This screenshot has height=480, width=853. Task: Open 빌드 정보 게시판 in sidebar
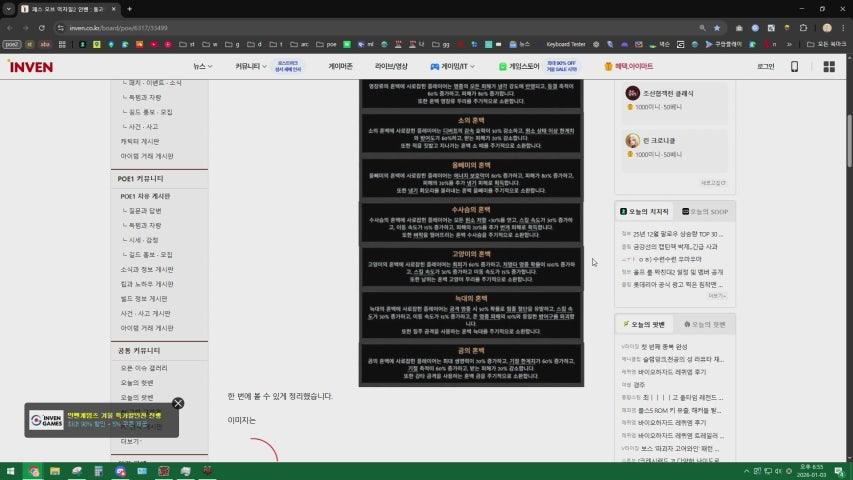(x=147, y=298)
